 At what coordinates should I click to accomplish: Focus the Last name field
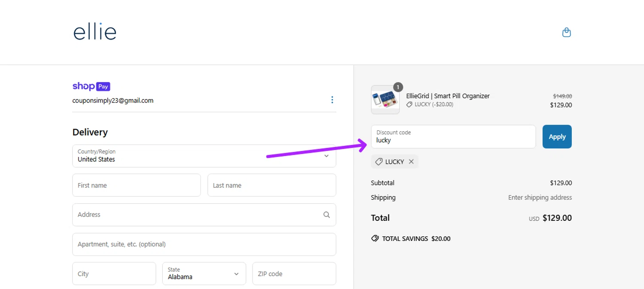pyautogui.click(x=272, y=185)
